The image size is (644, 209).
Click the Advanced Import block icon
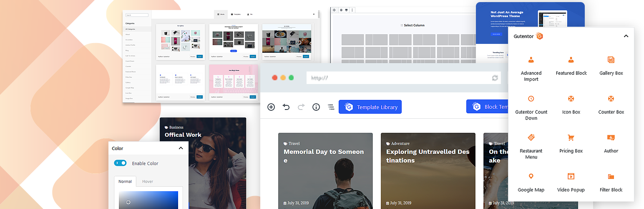coord(531,60)
